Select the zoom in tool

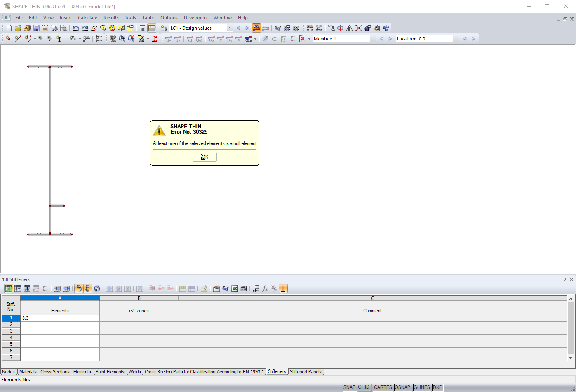pos(122,38)
